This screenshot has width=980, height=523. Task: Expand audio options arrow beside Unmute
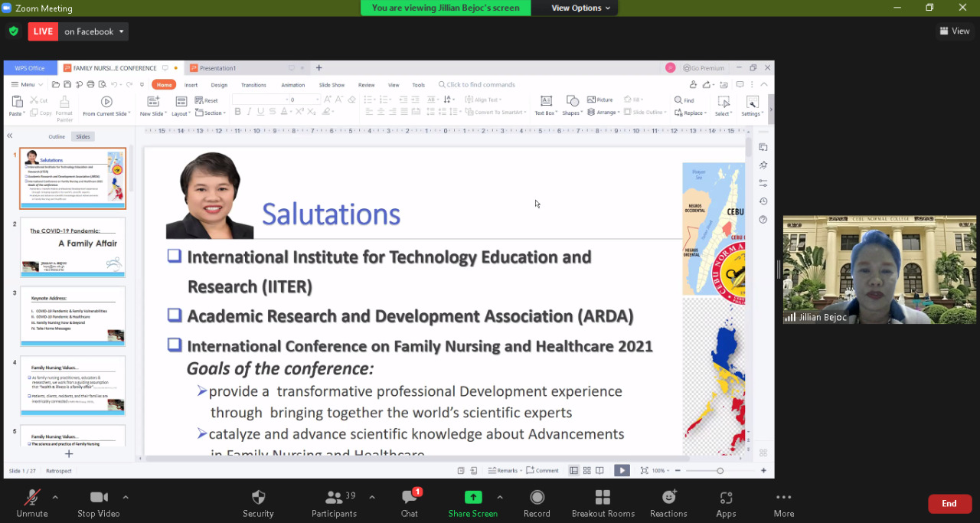pyautogui.click(x=54, y=497)
